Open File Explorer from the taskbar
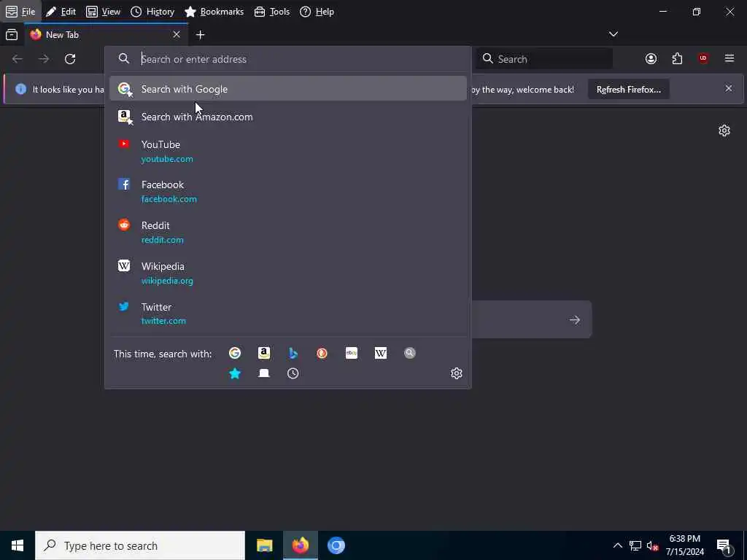This screenshot has width=747, height=560. pyautogui.click(x=264, y=545)
